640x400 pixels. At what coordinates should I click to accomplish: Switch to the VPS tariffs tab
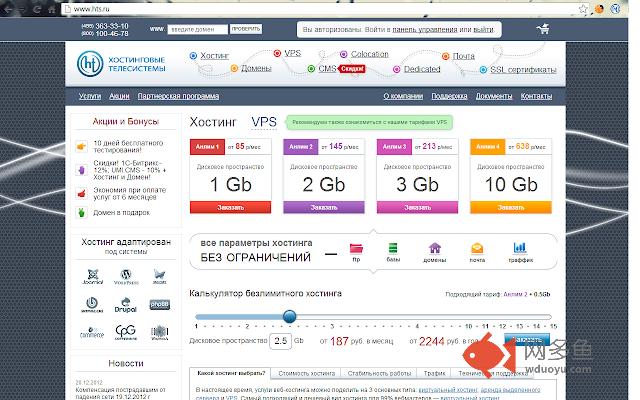(264, 122)
